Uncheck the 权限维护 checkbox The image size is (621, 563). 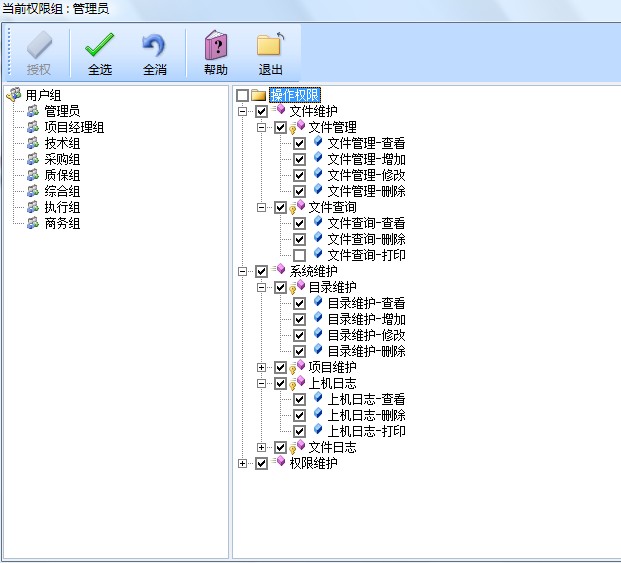(x=261, y=463)
